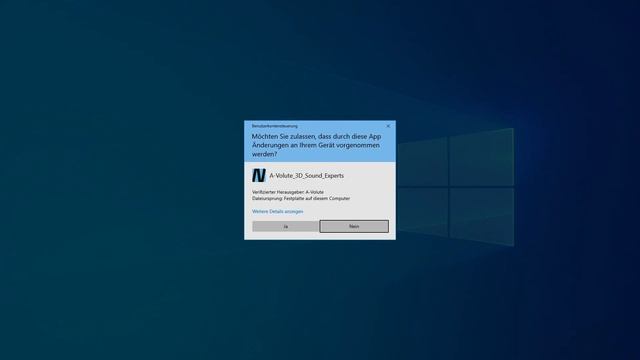
Task: Click the Möchten Sie zulassen question heading
Action: tap(316, 145)
